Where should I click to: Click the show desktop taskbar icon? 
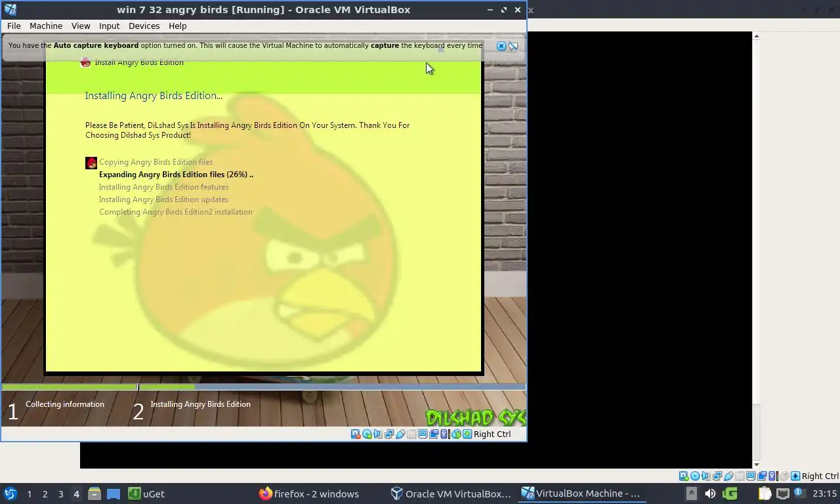114,494
